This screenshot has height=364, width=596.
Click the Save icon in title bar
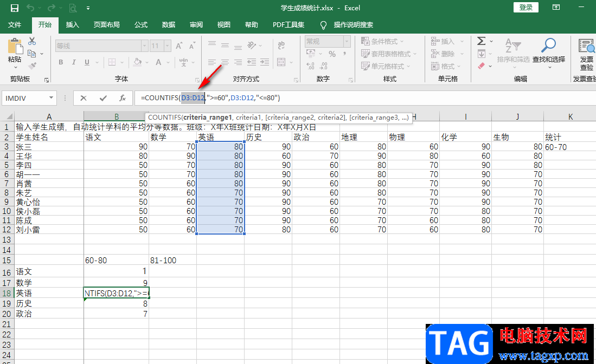click(x=15, y=8)
